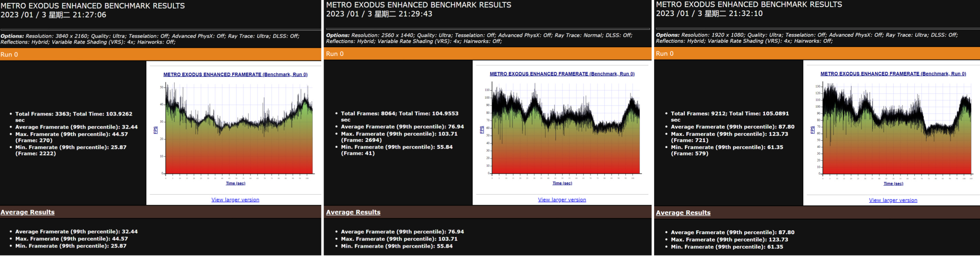
Task: Click the timestamp ending 21:27:06
Action: coord(53,15)
